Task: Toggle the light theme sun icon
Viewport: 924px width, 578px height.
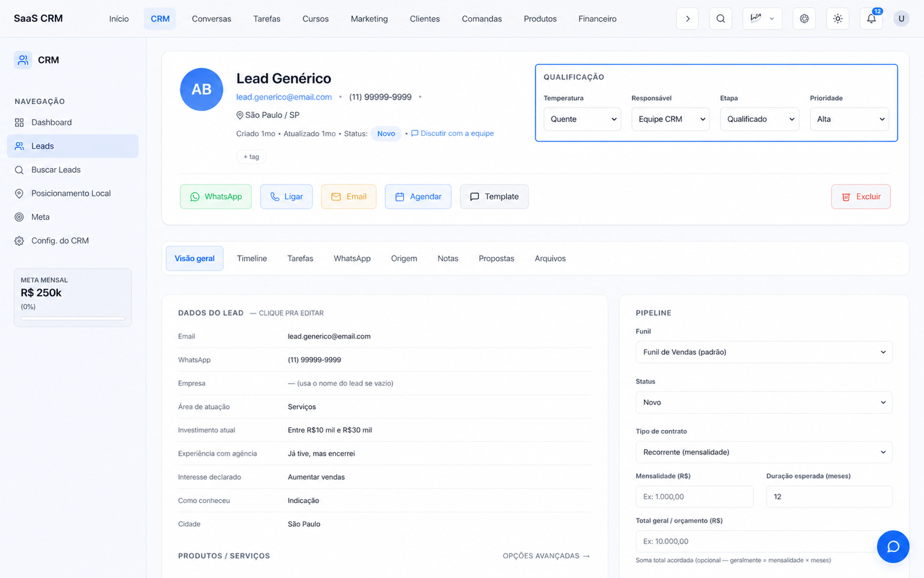Action: [838, 18]
